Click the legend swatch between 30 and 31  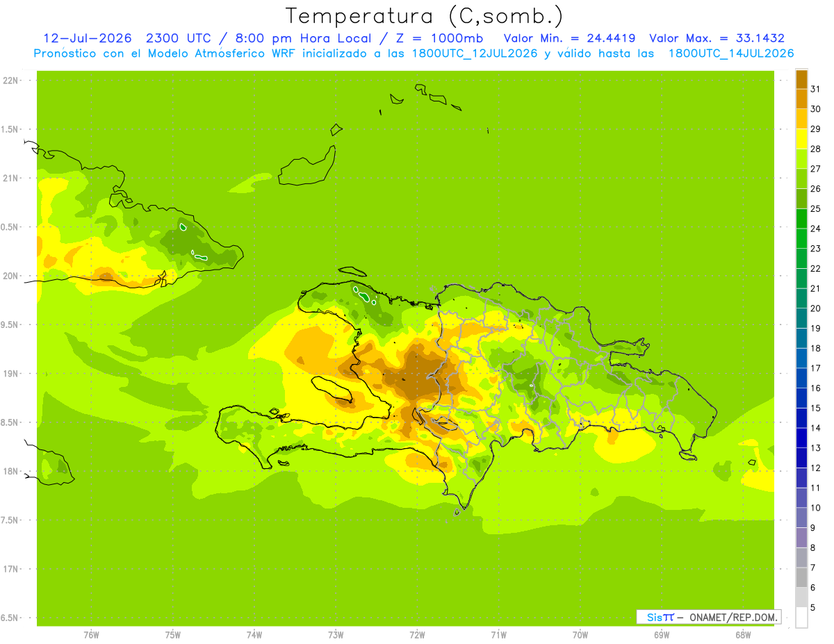(801, 99)
